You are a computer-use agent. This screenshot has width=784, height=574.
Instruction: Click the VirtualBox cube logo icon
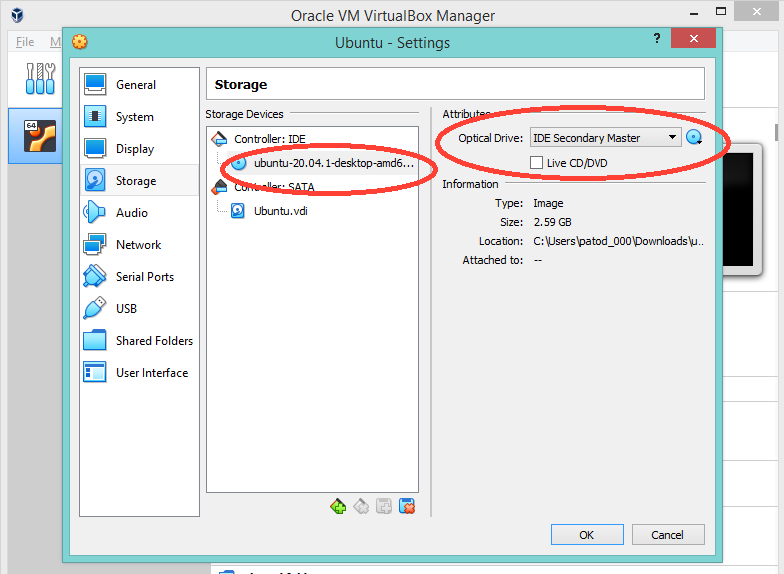click(18, 15)
